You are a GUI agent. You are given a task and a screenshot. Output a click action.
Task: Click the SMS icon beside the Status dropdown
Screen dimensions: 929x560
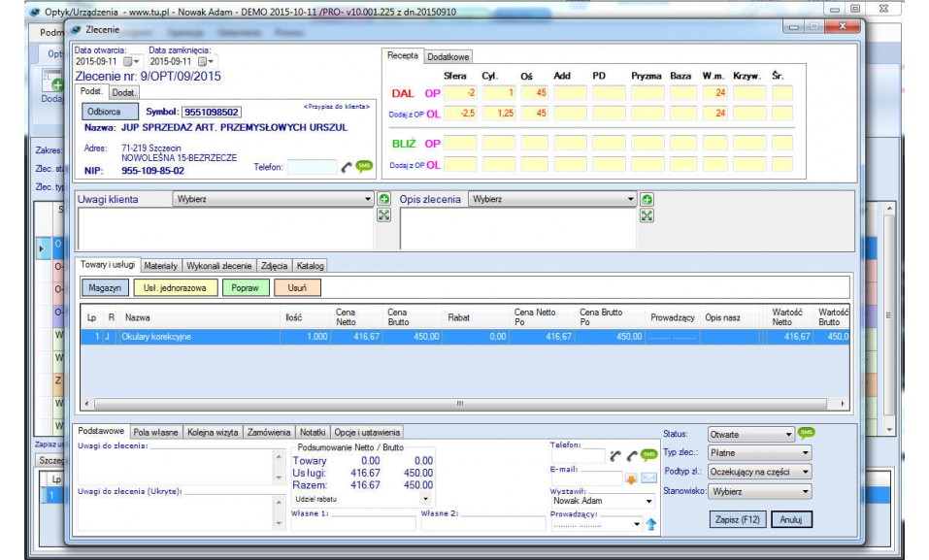point(807,433)
